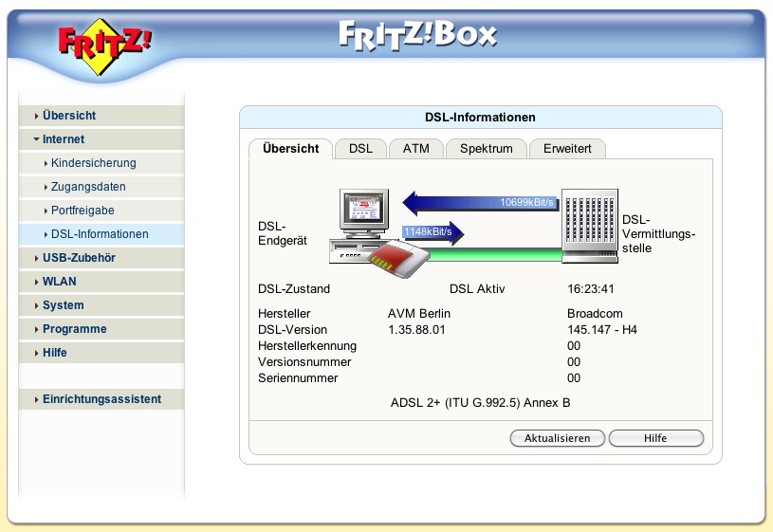Click the red FRITZ!Box router icon

click(x=398, y=259)
